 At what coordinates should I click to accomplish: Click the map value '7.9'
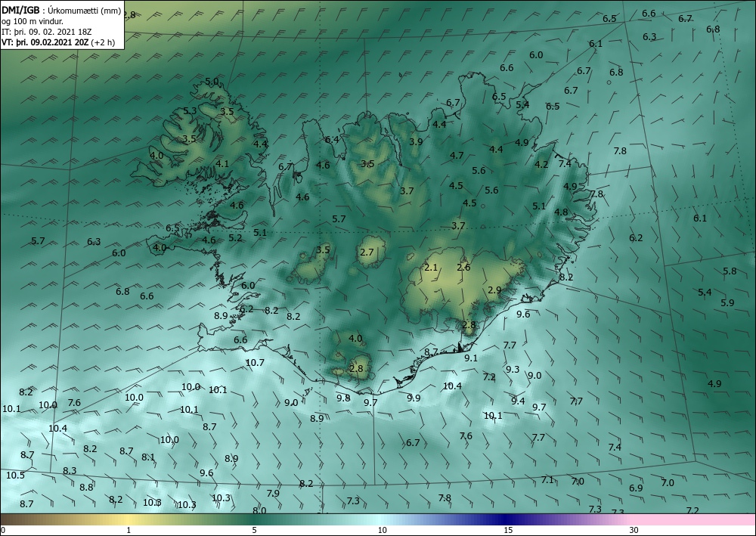coord(273,493)
